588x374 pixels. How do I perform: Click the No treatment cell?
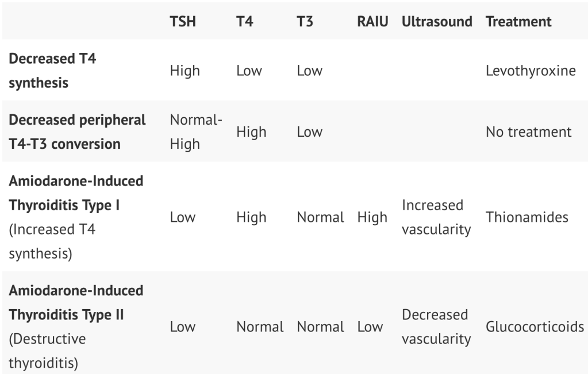[529, 132]
